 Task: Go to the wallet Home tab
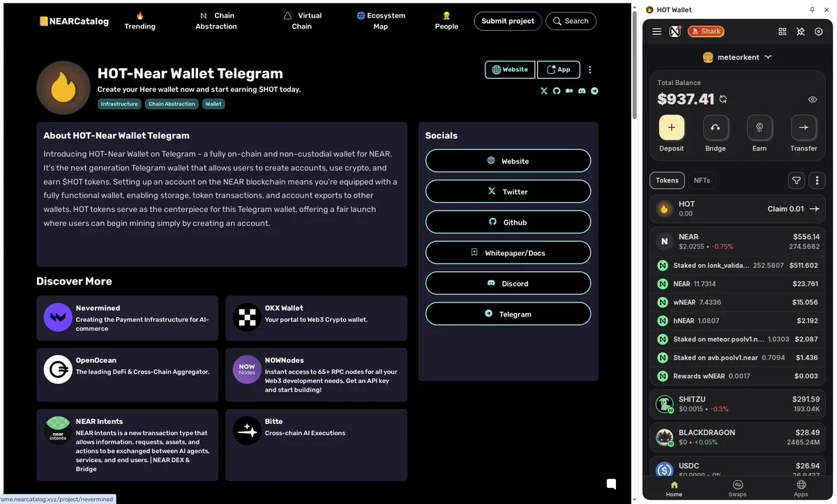pos(674,489)
